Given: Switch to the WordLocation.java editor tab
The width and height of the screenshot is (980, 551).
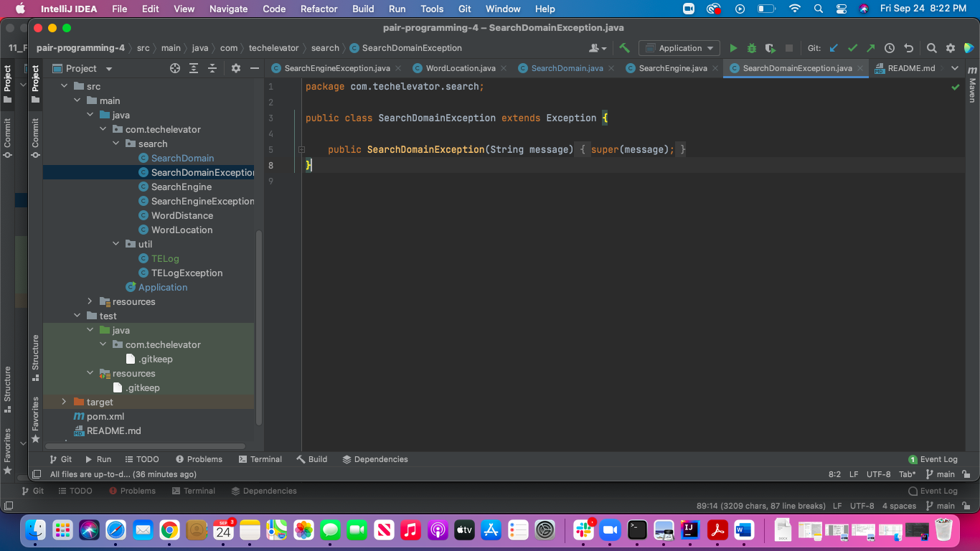Looking at the screenshot, I should tap(460, 68).
